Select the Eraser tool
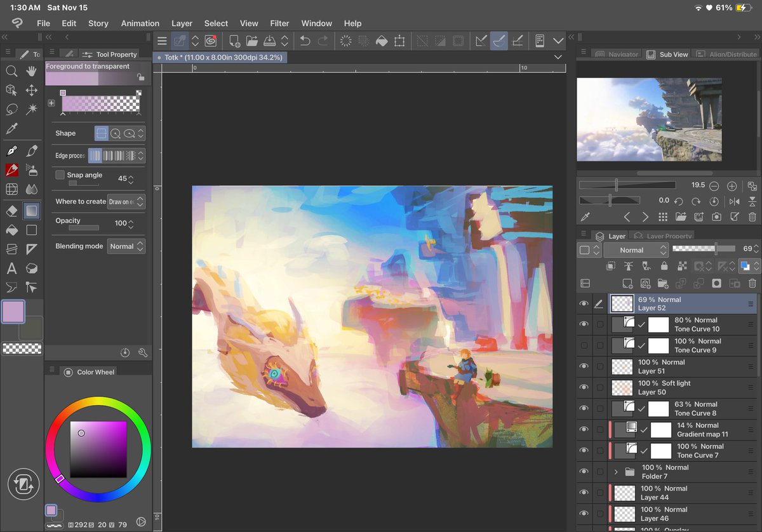Viewport: 762px width, 532px height. click(x=11, y=211)
